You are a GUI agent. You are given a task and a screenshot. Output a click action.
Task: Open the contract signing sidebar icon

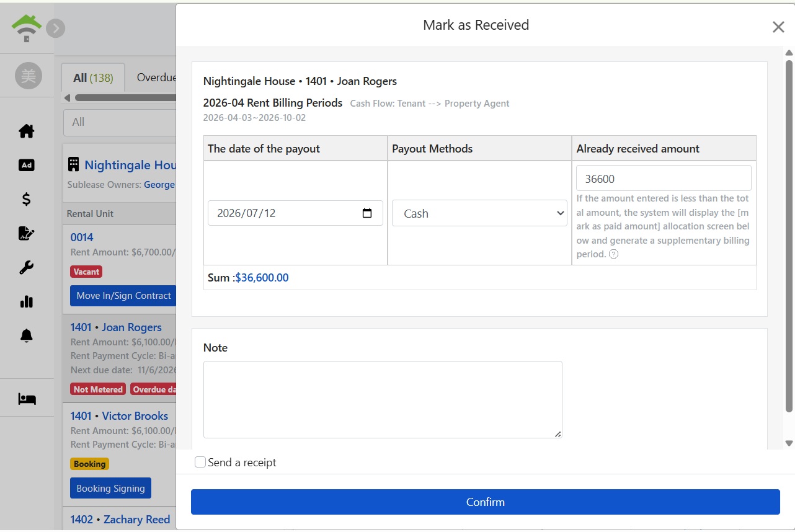point(27,234)
